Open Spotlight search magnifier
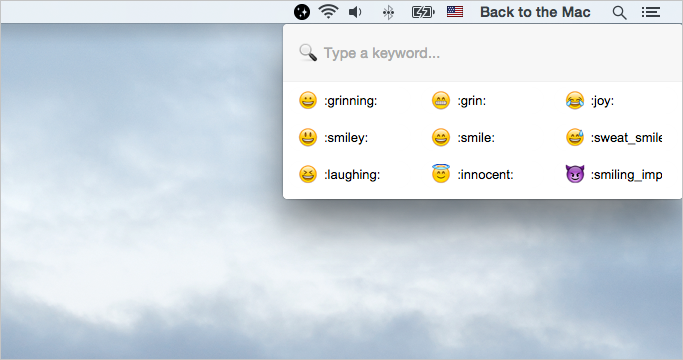The height and width of the screenshot is (360, 683). (x=619, y=13)
